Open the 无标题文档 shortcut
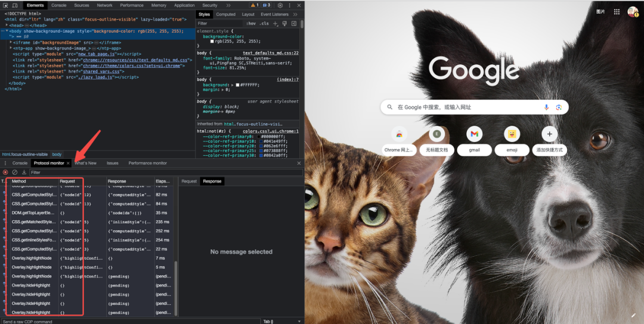This screenshot has width=644, height=324. 436,141
